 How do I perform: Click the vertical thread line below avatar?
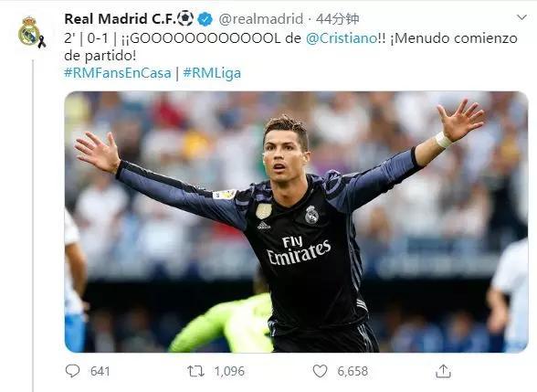pos(33,226)
